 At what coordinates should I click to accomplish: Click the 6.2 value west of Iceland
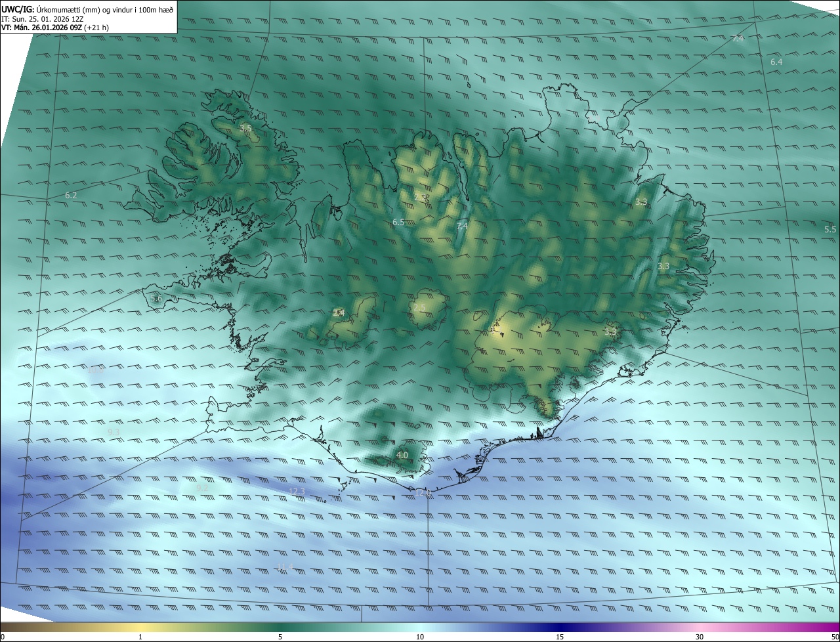click(71, 196)
